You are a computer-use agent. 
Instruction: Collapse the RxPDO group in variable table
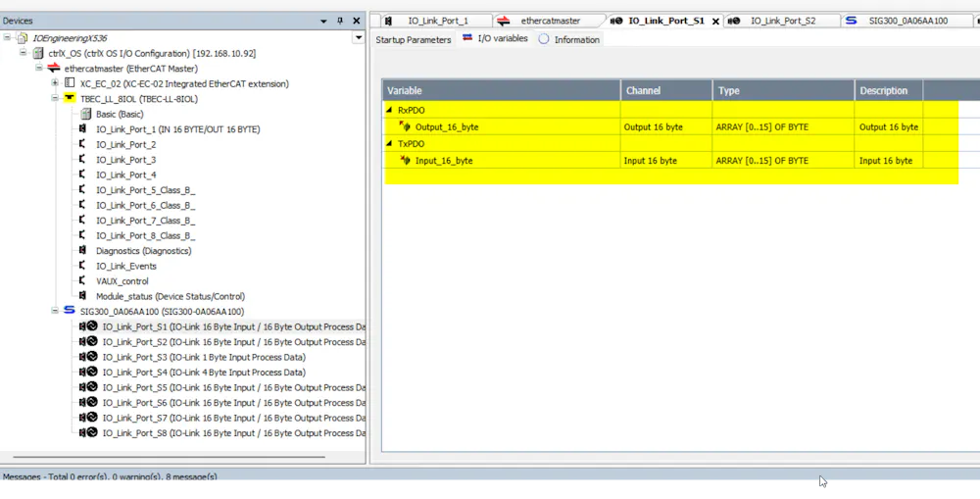tap(389, 110)
